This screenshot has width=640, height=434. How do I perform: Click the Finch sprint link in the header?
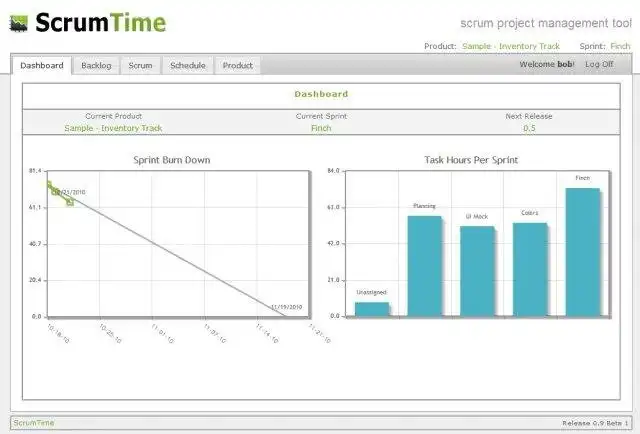[620, 46]
